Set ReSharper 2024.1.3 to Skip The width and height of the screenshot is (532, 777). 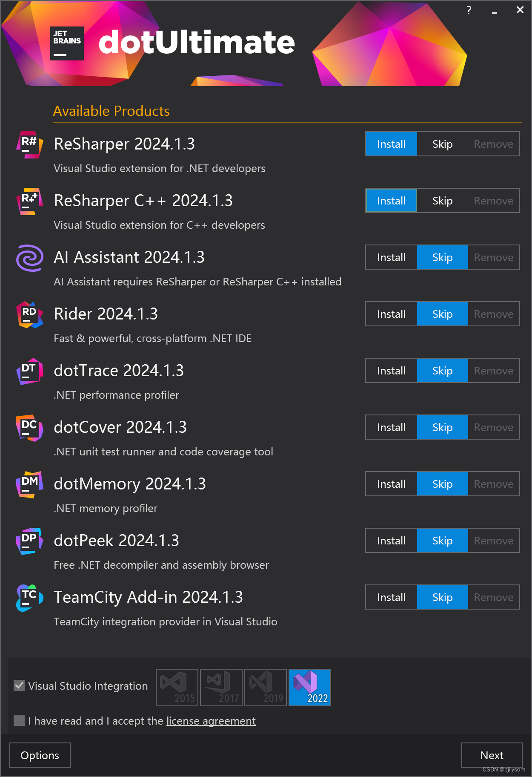point(442,144)
